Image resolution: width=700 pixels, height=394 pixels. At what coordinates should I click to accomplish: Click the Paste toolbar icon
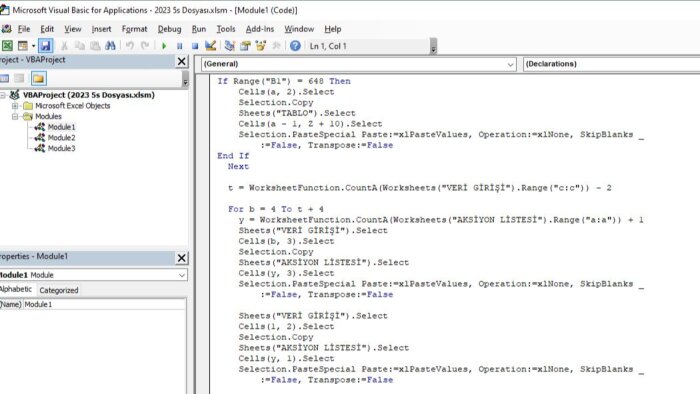[95, 46]
